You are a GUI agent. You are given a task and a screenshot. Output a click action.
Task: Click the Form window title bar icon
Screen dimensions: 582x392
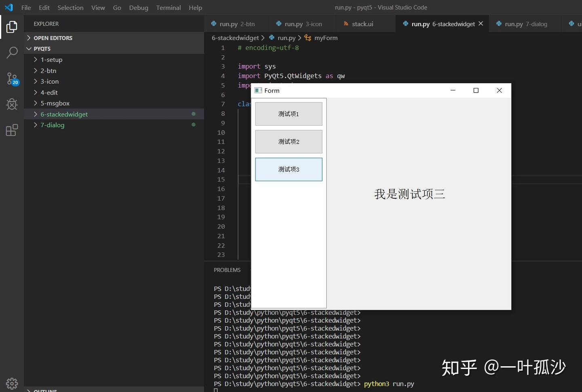coord(258,90)
